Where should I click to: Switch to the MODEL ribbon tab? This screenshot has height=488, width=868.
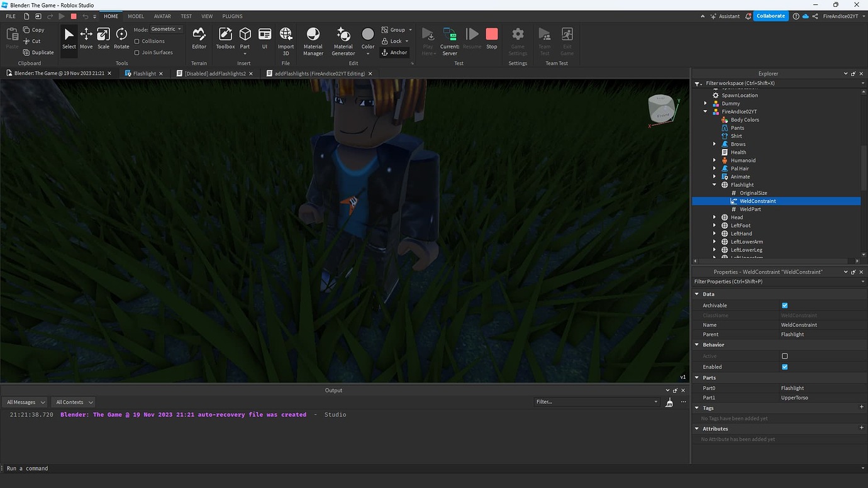(x=135, y=16)
